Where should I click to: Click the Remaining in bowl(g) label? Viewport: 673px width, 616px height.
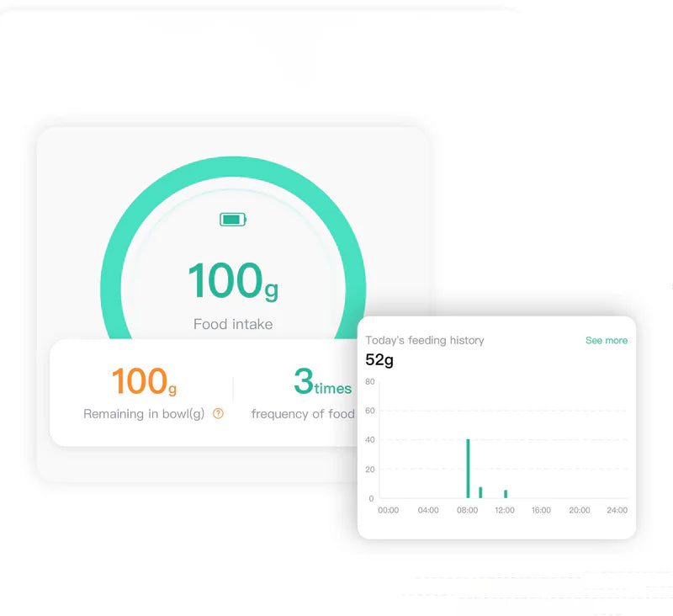[x=144, y=414]
